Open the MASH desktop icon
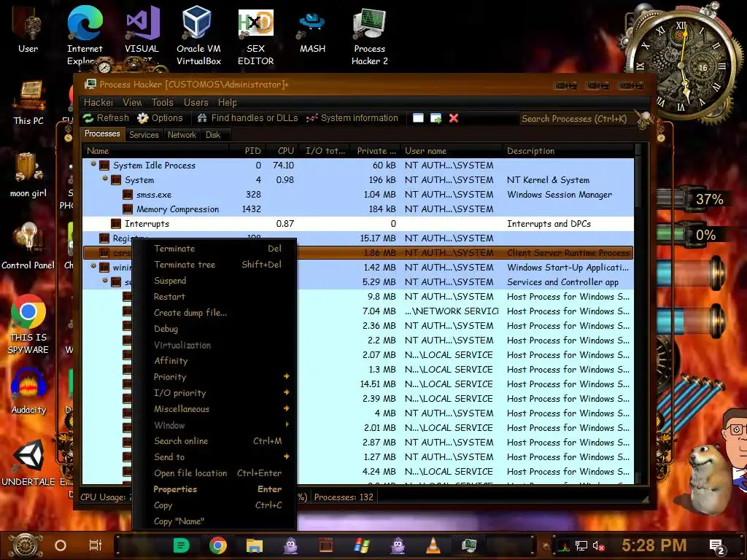Viewport: 747px width, 560px height. coord(312,31)
